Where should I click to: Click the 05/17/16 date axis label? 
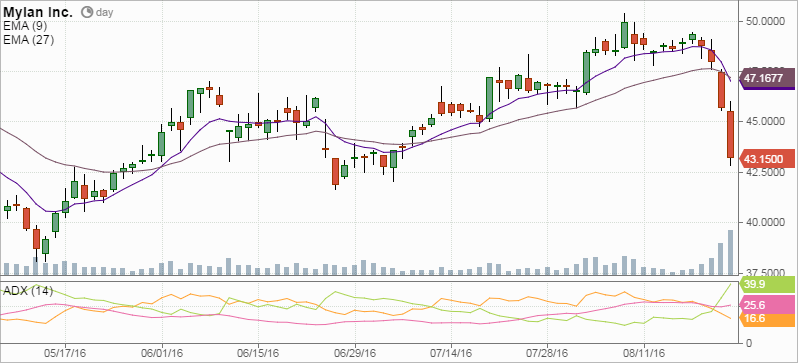(x=65, y=353)
